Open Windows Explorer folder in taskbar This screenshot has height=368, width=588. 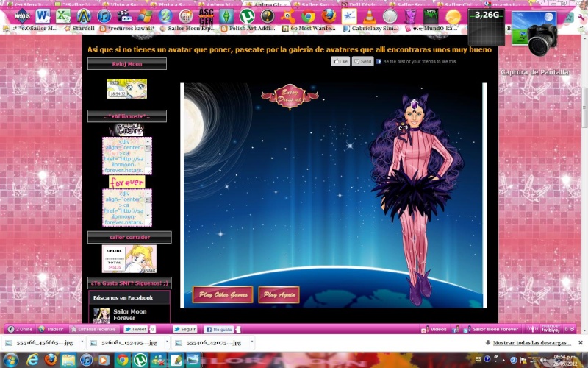(x=68, y=360)
